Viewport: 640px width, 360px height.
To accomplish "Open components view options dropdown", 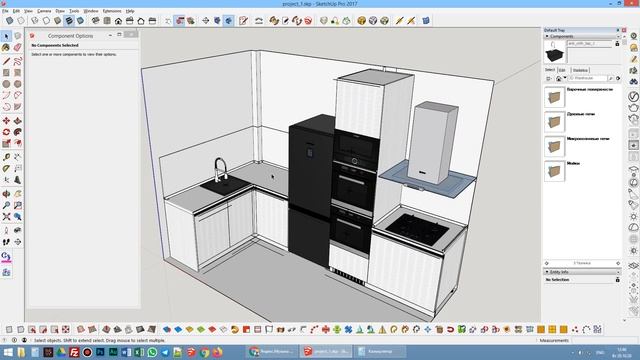I will coord(549,78).
